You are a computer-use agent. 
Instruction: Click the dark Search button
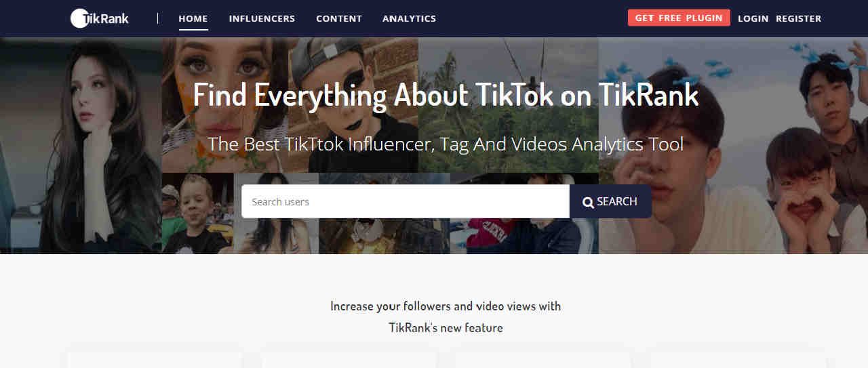click(x=610, y=201)
